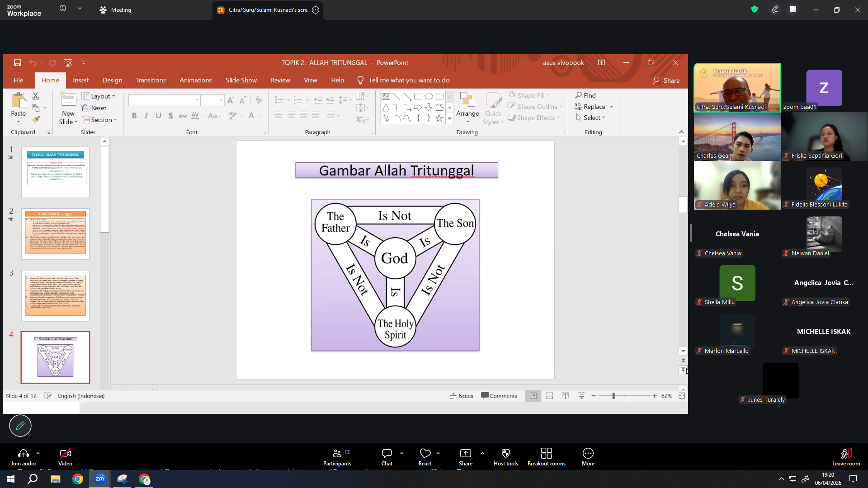Toggle Strikethrough formatting
Screen dimensions: 868x488
(x=183, y=116)
